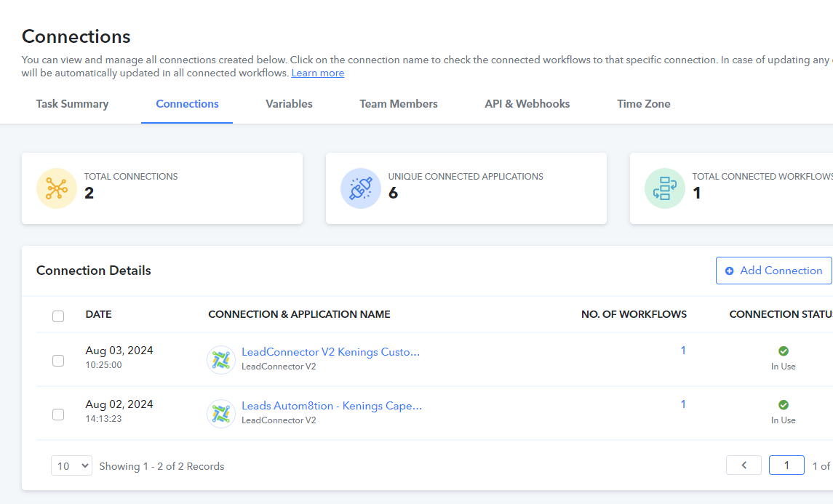Open the records-per-page dropdown showing 10

coord(72,465)
